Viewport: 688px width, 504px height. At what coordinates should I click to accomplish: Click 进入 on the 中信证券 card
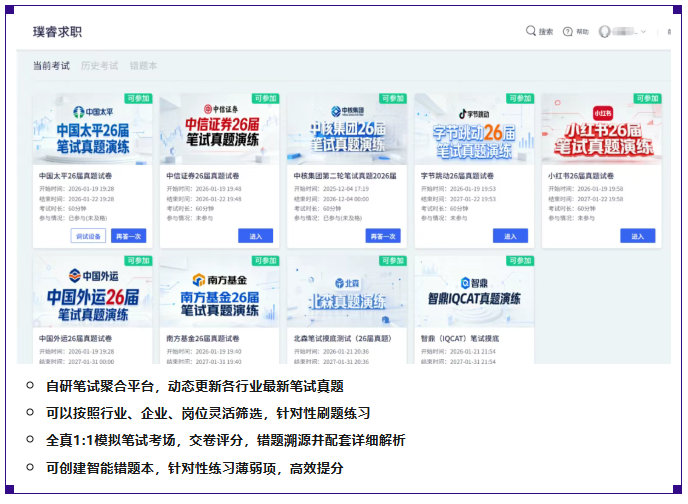(x=255, y=236)
